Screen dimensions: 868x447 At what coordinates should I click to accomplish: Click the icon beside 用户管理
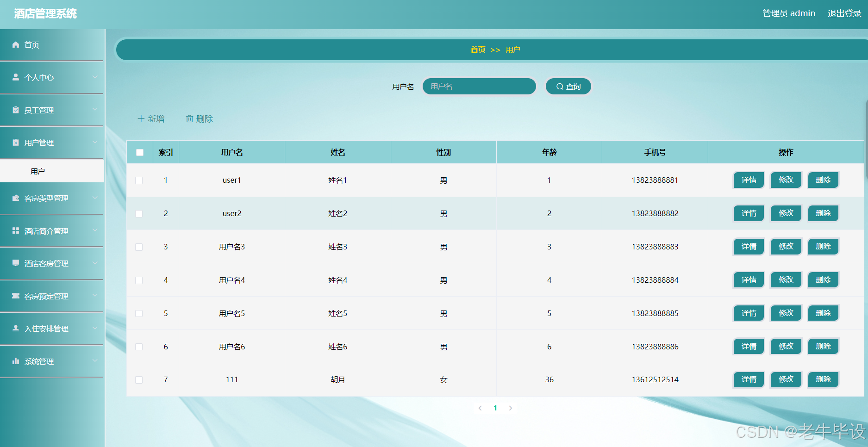pos(16,142)
